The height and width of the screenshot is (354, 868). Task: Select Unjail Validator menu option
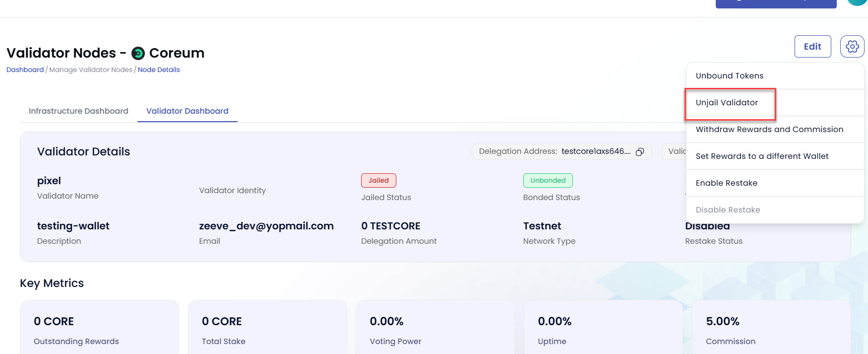pos(727,103)
